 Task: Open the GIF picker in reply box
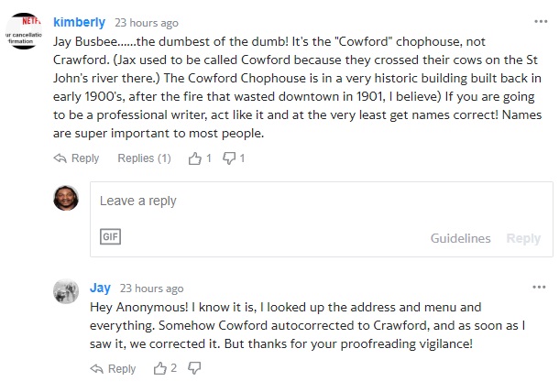pos(110,236)
